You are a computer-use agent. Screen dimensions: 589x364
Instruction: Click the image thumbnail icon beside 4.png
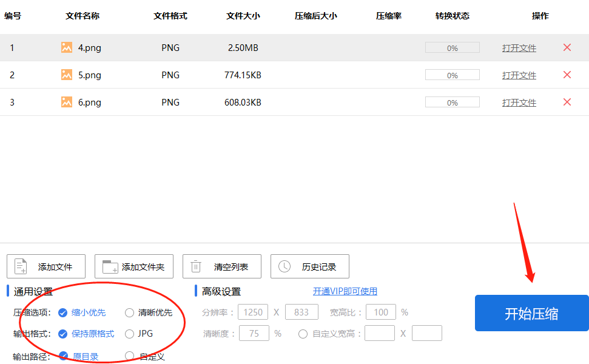pyautogui.click(x=66, y=47)
